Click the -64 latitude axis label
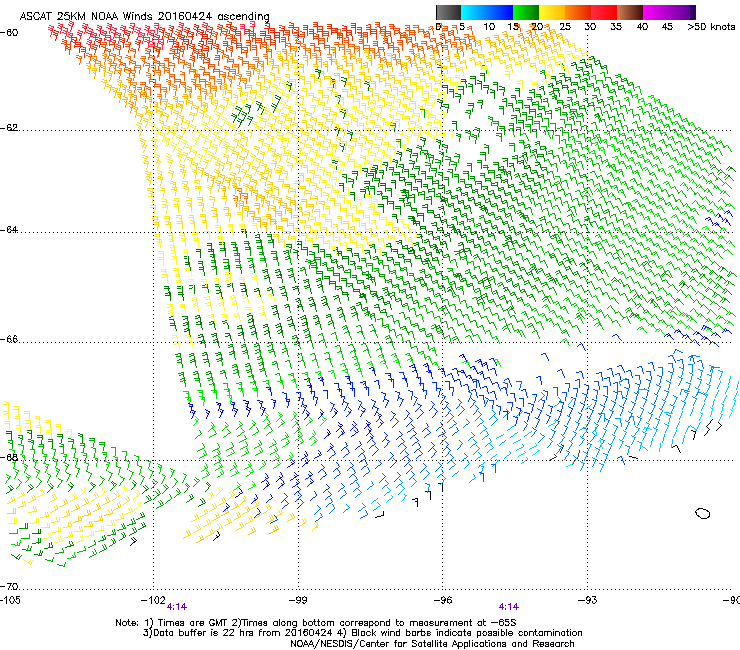This screenshot has height=650, width=740. click(9, 230)
